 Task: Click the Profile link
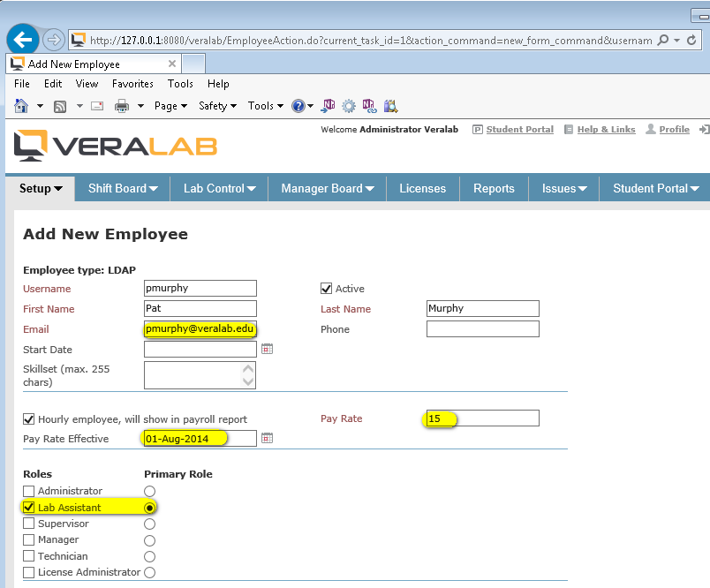(674, 130)
